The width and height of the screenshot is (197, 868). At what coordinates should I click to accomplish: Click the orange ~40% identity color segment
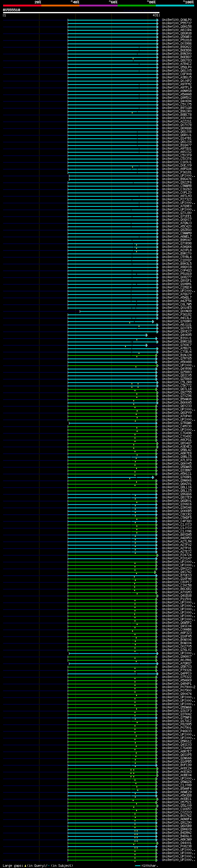pyautogui.click(x=60, y=6)
